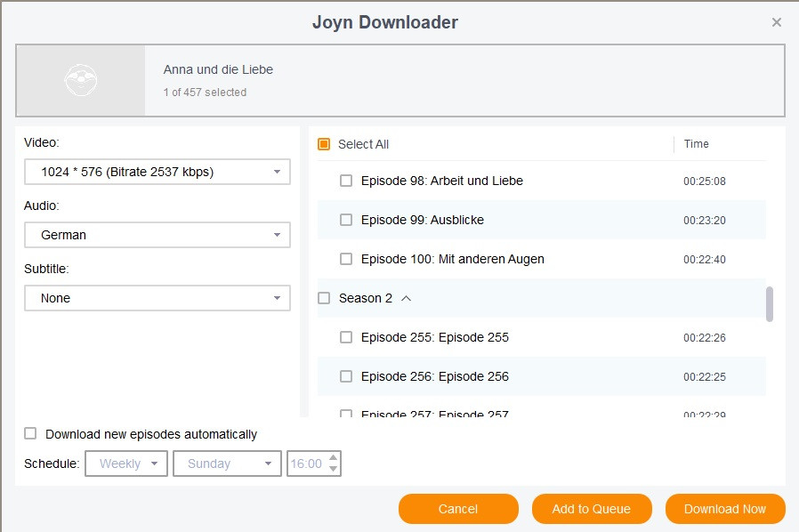Check Episode 255 checkbox
Image resolution: width=799 pixels, height=532 pixels.
346,337
